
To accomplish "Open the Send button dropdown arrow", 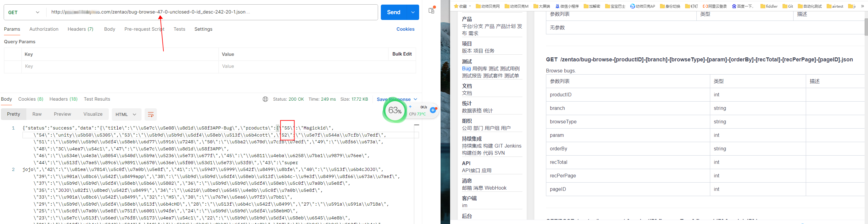I will click(x=413, y=12).
